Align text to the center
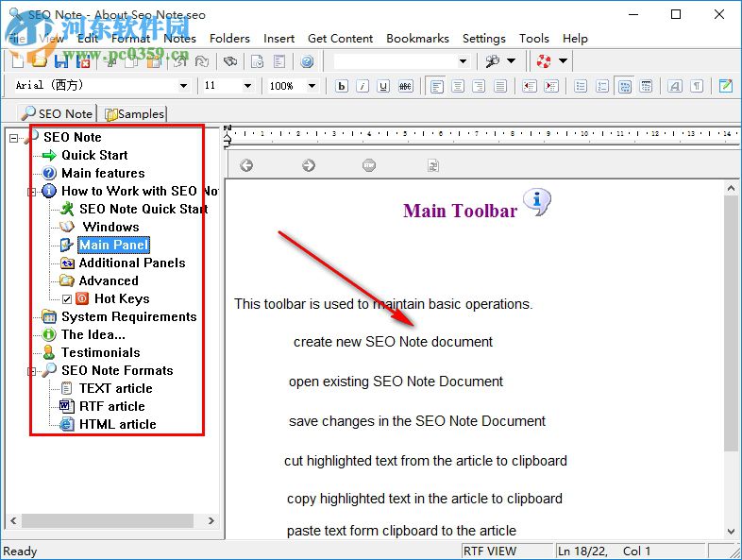Viewport: 742px width, 560px height. point(458,86)
